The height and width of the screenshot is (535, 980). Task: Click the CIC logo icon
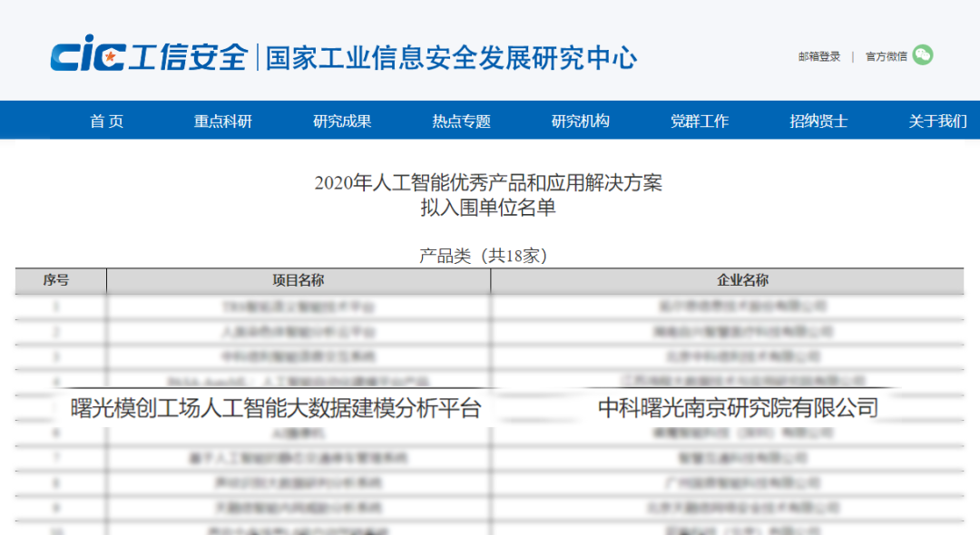[x=86, y=56]
